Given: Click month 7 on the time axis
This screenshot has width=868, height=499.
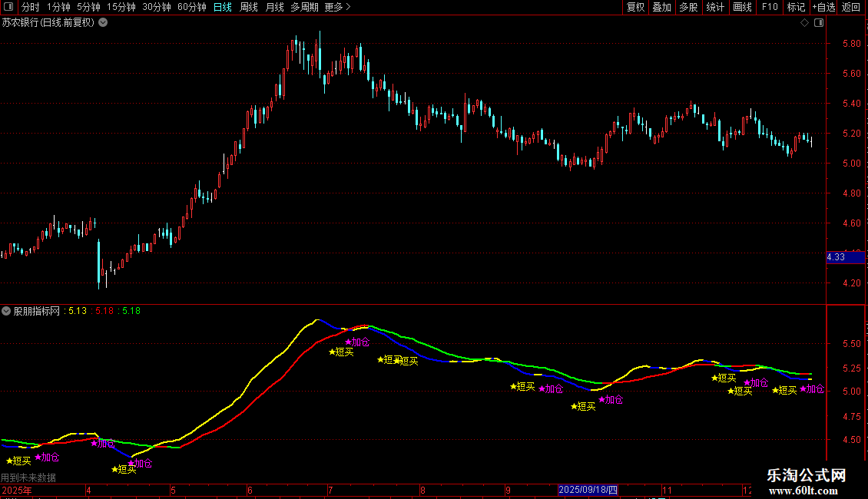Looking at the screenshot, I should pyautogui.click(x=330, y=490).
